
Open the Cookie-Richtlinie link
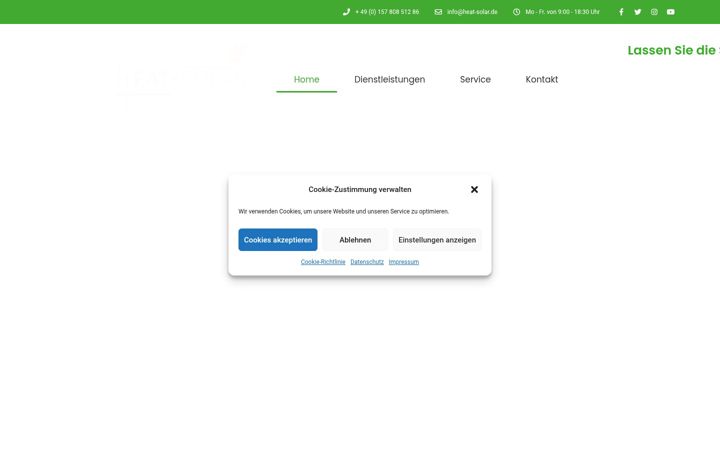(323, 262)
